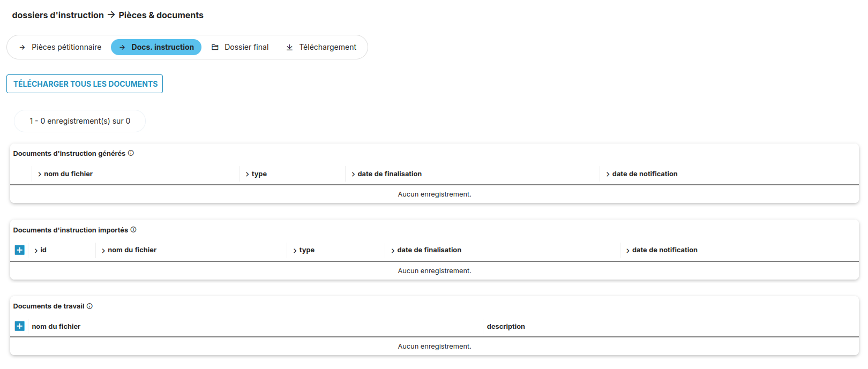Click info icon beside Documents d'instruction générés

point(131,153)
